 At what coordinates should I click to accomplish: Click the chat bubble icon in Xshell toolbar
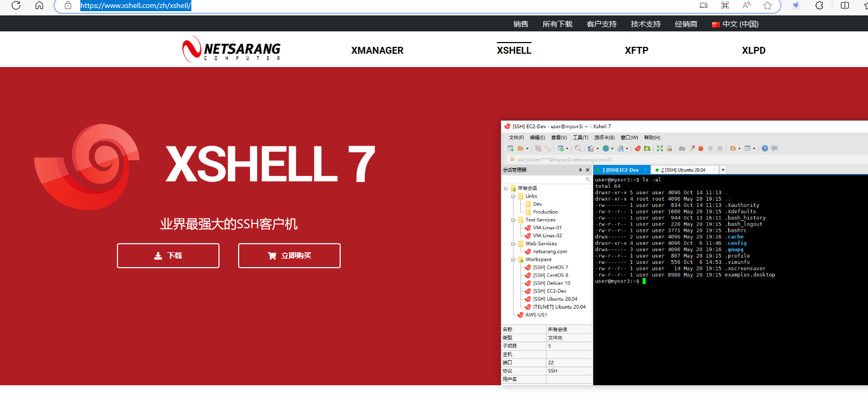click(774, 148)
